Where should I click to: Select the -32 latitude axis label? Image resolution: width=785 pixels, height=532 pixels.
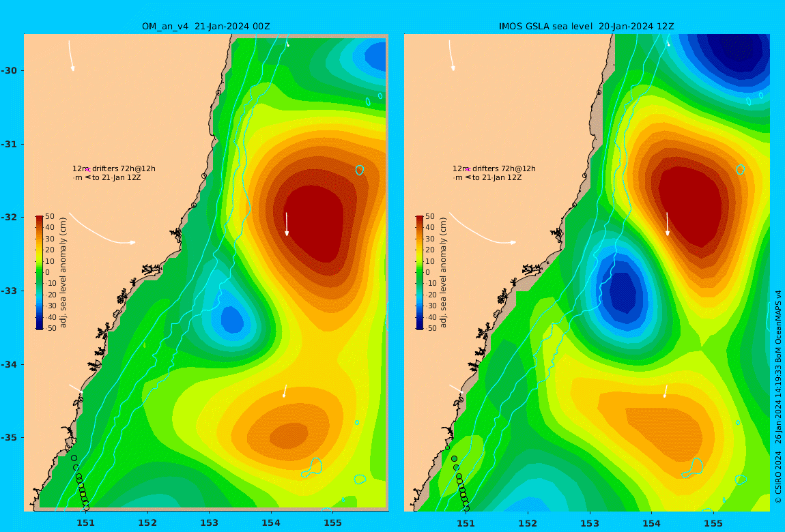tap(9, 218)
